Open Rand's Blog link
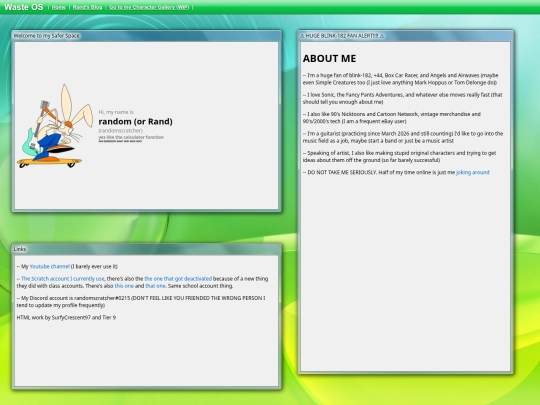 (x=87, y=7)
